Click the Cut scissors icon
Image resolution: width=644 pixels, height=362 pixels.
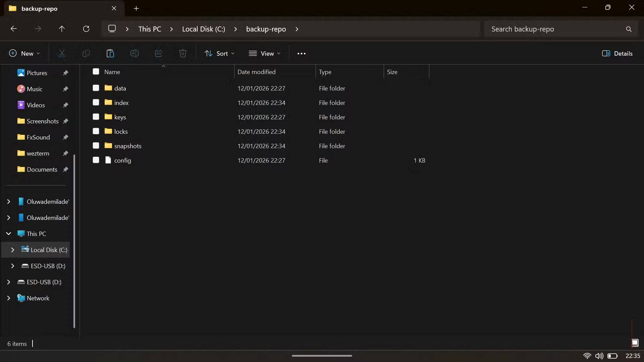click(x=62, y=53)
